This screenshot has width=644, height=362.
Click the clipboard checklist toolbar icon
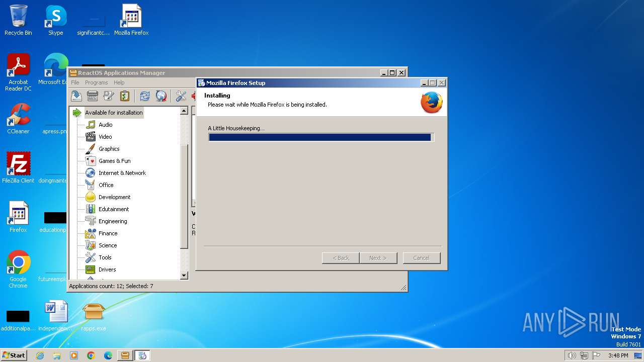(125, 96)
